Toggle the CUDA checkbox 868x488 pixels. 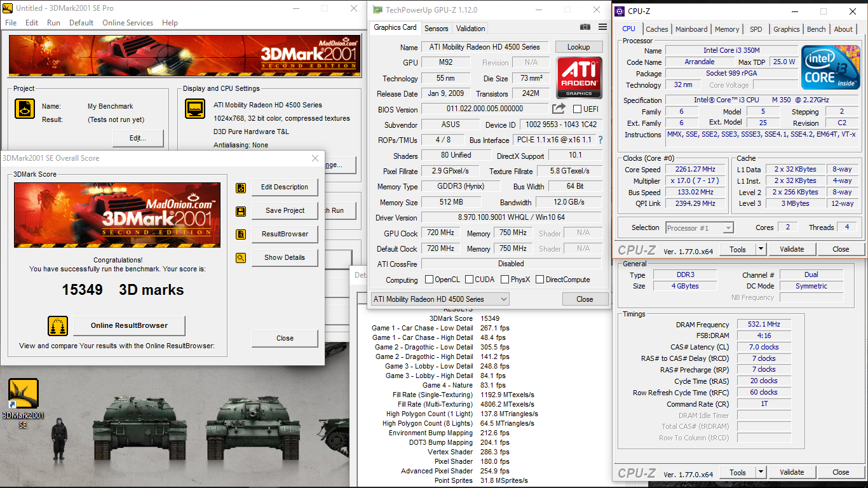point(470,280)
